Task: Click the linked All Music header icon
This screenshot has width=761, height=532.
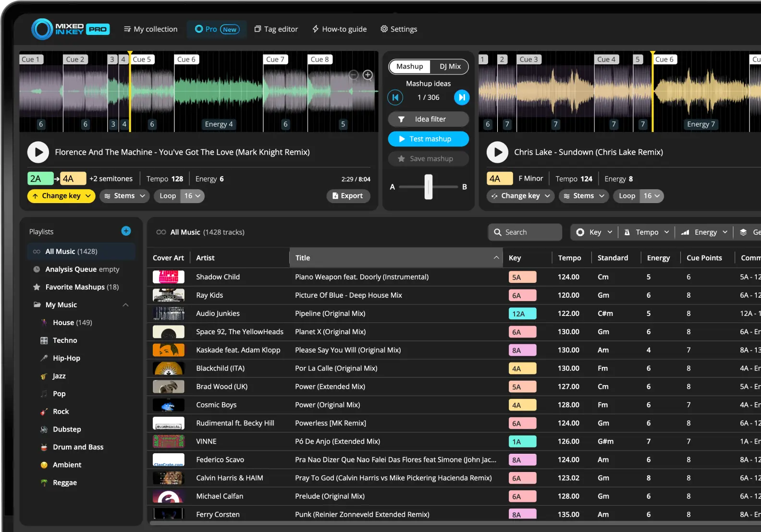Action: [x=161, y=232]
